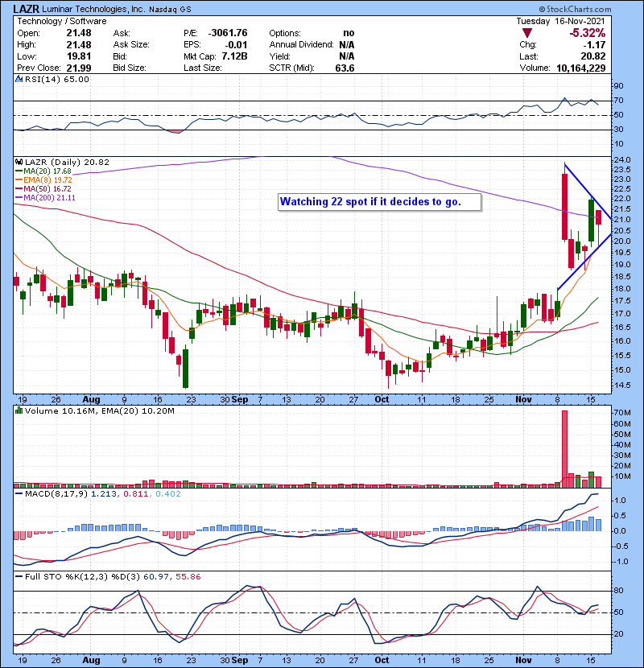Select the dark blue Full STO legend dash
The height and width of the screenshot is (668, 644).
point(19,577)
